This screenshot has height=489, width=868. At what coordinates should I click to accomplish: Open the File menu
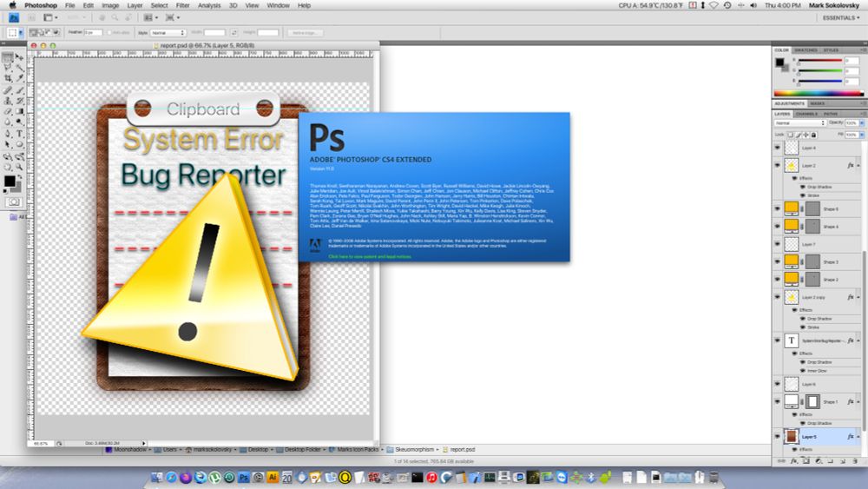(x=69, y=5)
